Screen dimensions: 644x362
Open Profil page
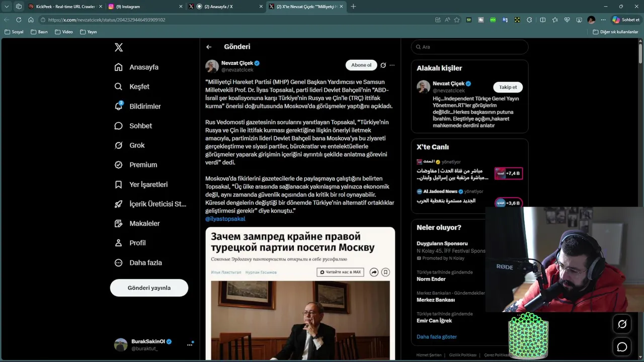coord(130,243)
